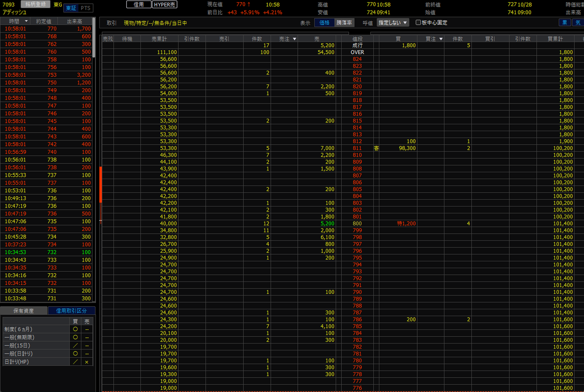Click the 買注 column dropdown arrow
The width and height of the screenshot is (584, 392).
click(x=441, y=39)
